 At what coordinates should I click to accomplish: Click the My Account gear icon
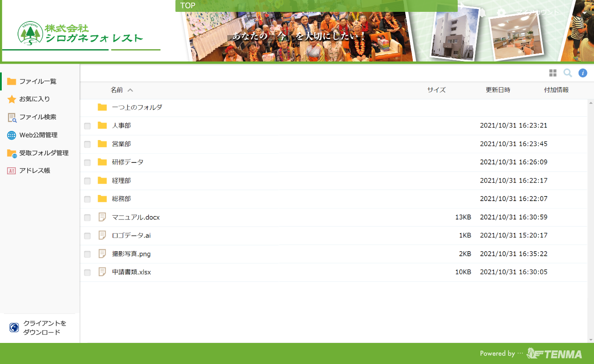[501, 13]
